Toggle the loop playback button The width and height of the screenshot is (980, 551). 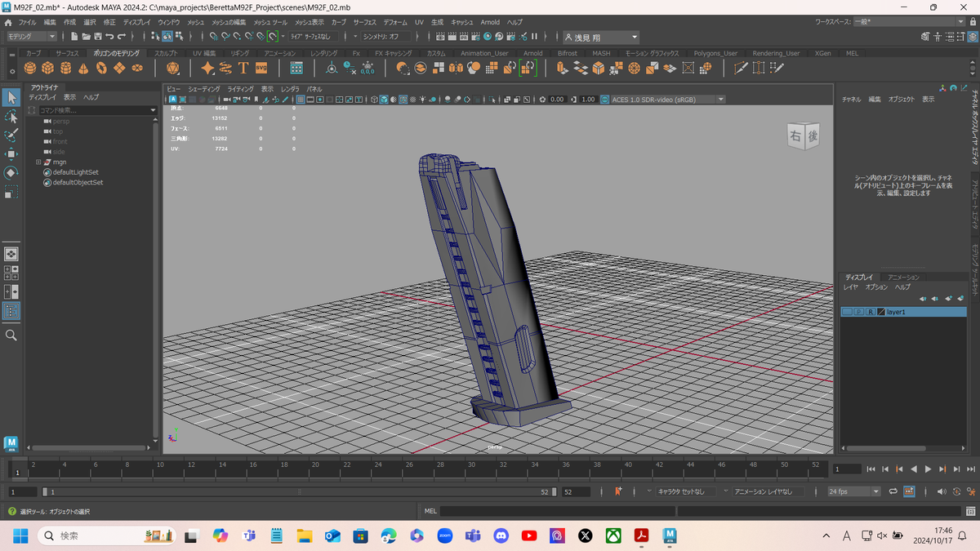click(893, 491)
